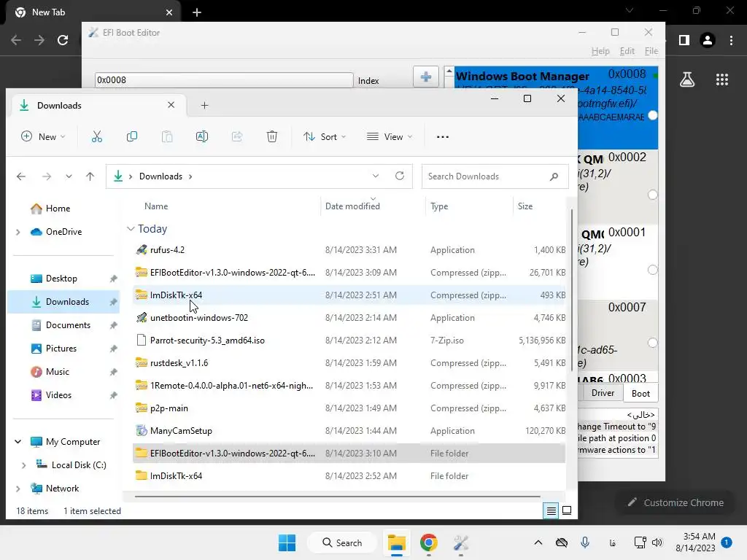
Task: Switch to the Boot tab
Action: [640, 393]
